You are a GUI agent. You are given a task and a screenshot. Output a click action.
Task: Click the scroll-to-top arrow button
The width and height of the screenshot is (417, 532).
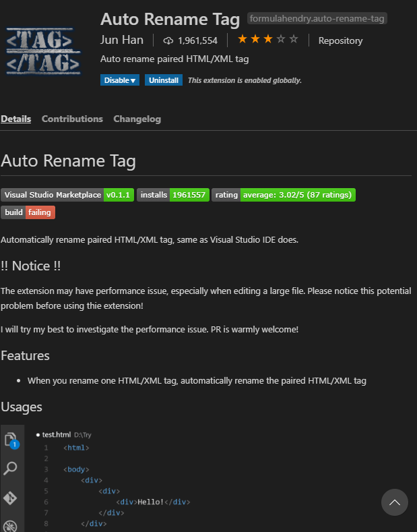395,502
